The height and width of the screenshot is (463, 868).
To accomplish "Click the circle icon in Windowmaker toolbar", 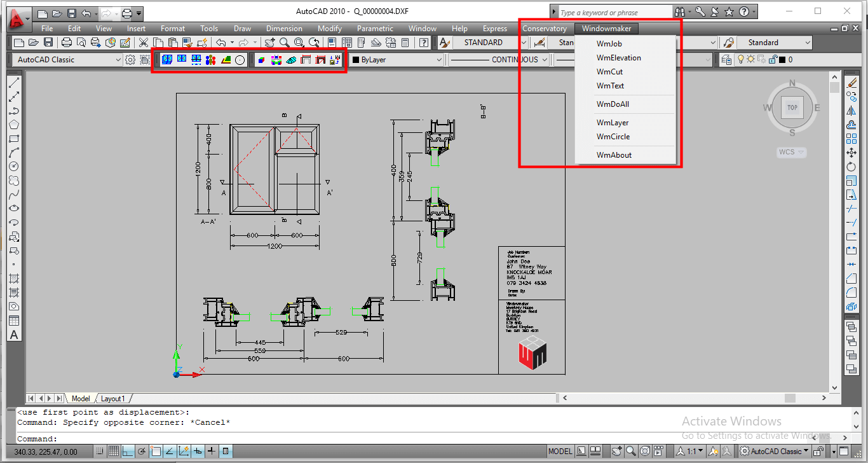I will click(240, 60).
